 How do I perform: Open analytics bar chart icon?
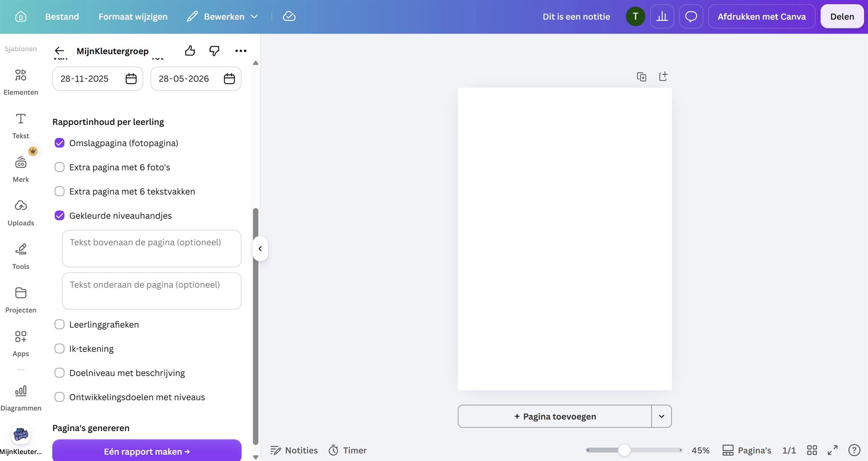[x=662, y=16]
